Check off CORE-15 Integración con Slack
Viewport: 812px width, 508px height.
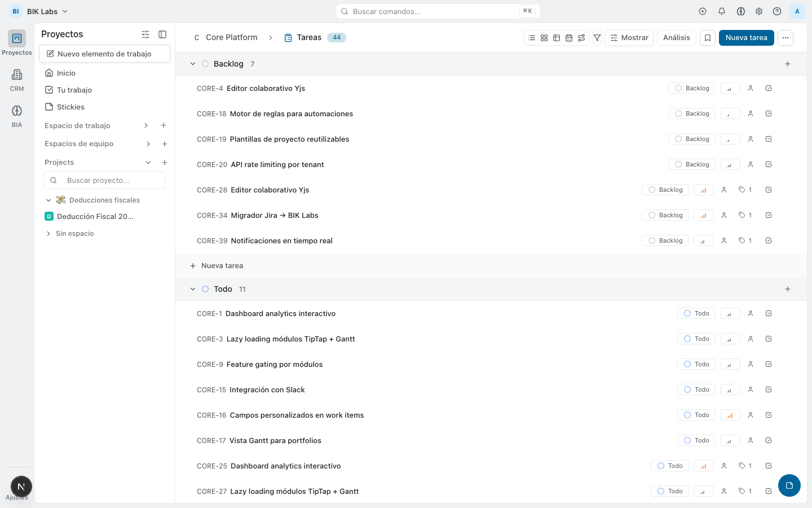[x=769, y=389]
